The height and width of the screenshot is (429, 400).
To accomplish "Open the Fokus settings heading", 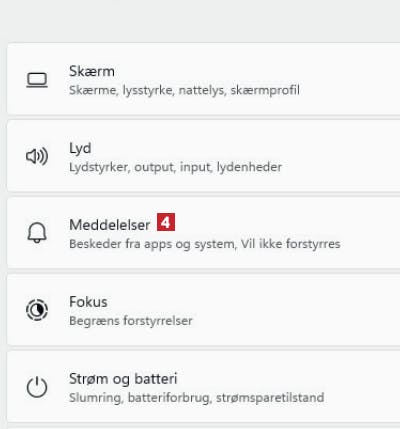I will point(88,302).
